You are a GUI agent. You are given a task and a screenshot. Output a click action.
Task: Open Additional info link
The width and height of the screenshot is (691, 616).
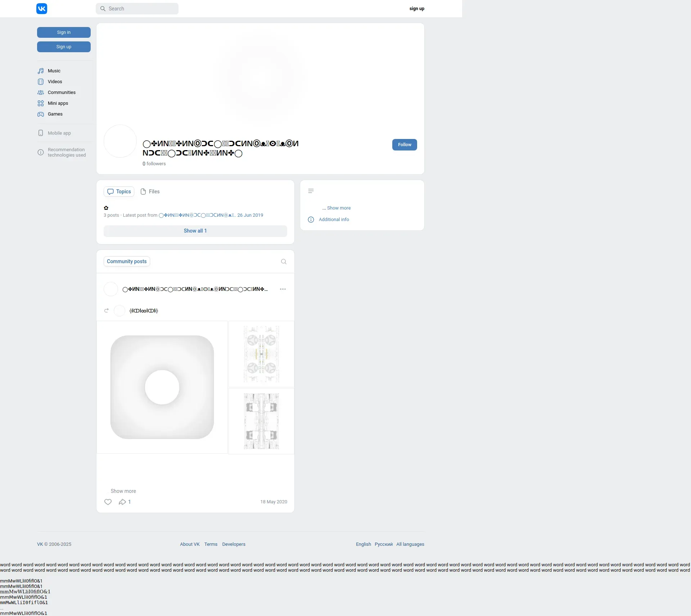[x=334, y=220]
